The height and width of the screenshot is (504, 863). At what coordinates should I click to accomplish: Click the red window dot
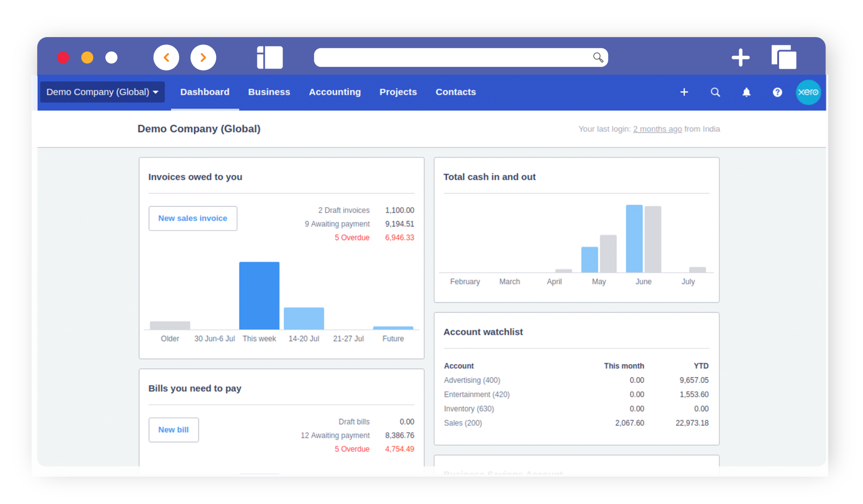click(63, 57)
